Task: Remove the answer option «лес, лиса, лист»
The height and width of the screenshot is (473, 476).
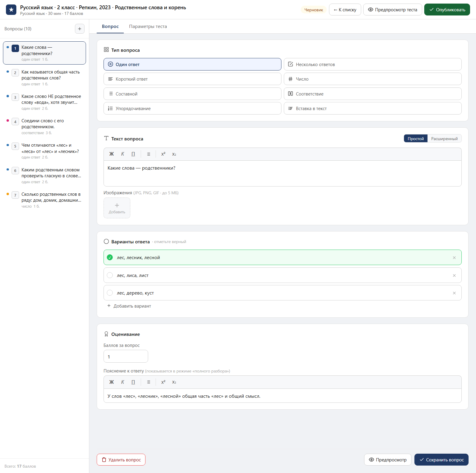Action: [454, 275]
